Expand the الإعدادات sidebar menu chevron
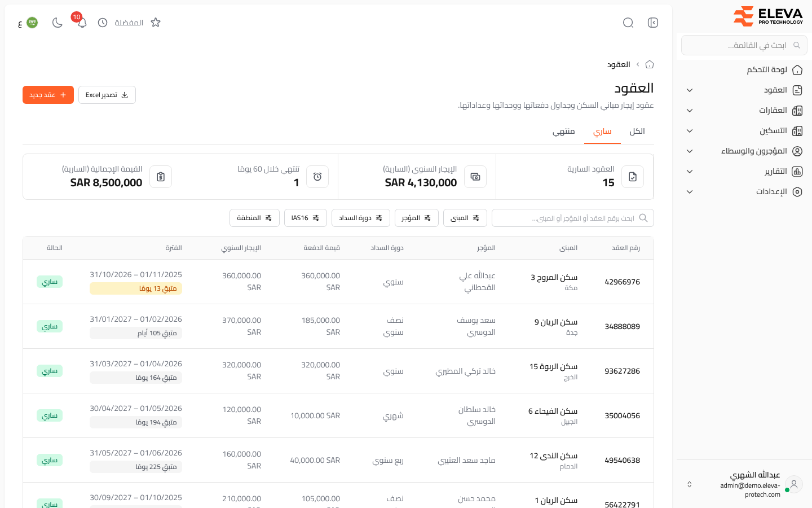The height and width of the screenshot is (508, 812). point(690,192)
